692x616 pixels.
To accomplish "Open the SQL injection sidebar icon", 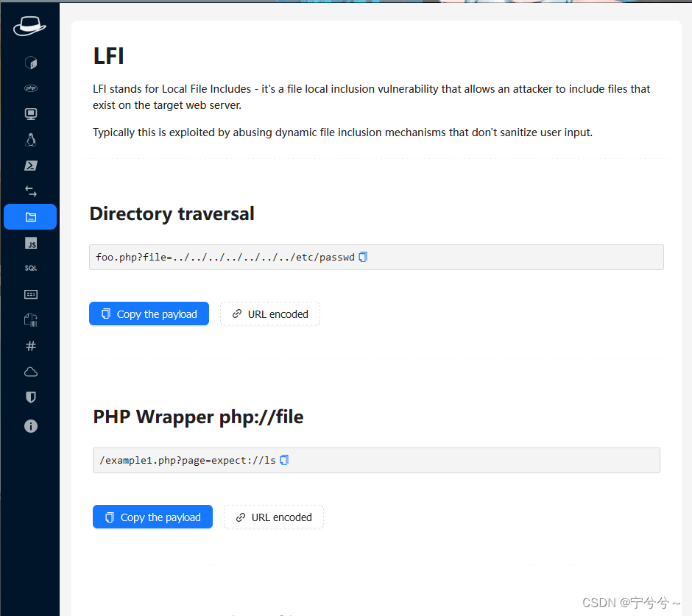I will (x=30, y=269).
